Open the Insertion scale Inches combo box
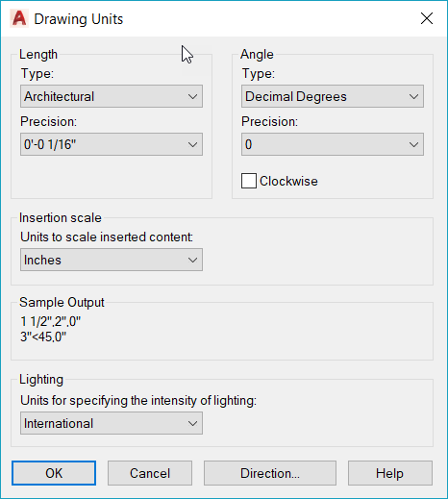The image size is (448, 499). (112, 260)
